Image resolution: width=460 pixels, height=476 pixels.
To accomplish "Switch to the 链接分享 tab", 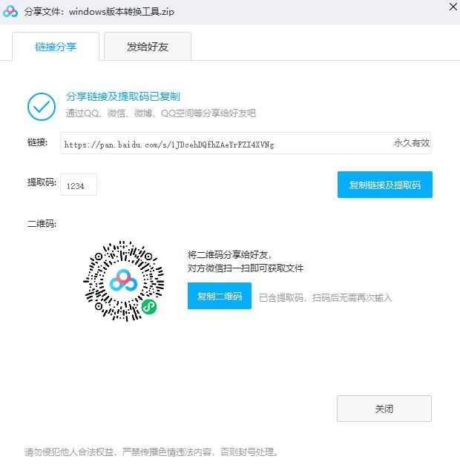I will [56, 47].
